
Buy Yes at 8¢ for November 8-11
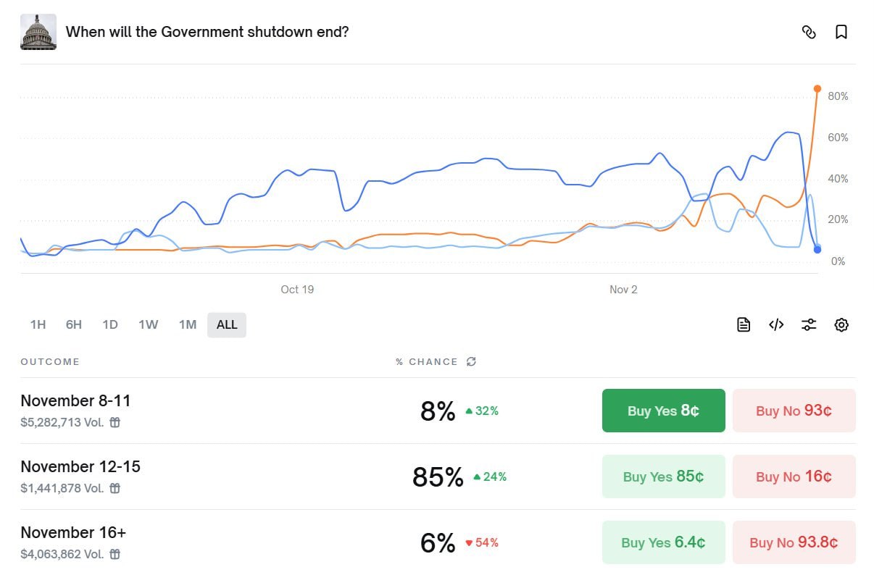[663, 411]
